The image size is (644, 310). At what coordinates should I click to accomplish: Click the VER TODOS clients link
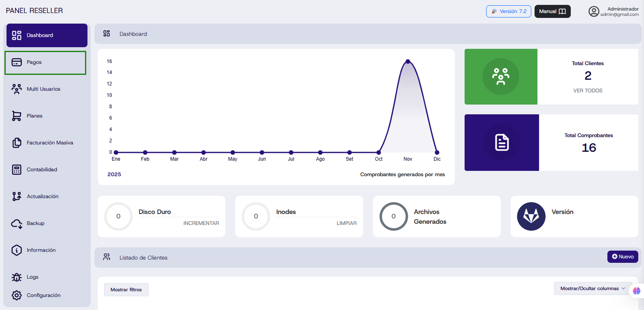pos(587,91)
